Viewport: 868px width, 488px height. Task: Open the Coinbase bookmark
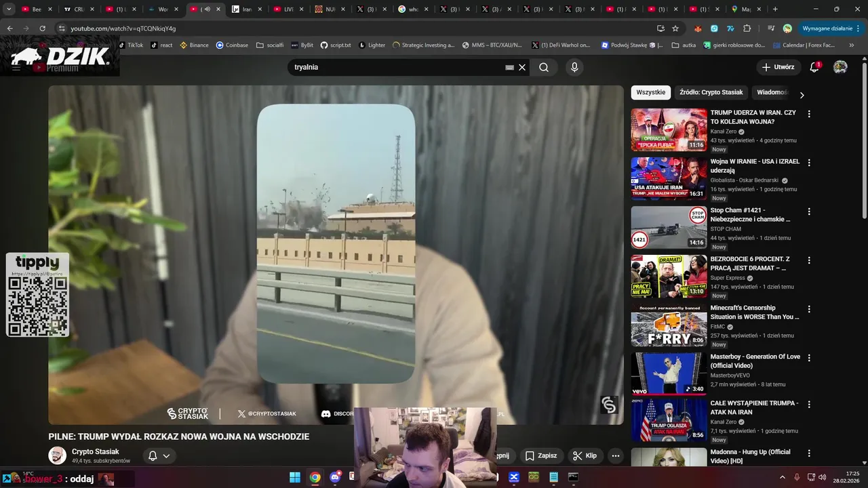point(232,45)
